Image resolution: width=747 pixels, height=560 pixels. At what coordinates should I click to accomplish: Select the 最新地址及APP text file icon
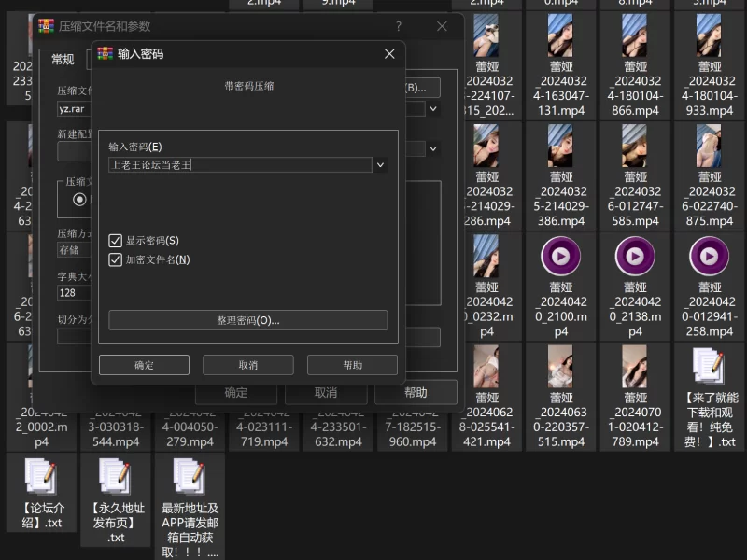coord(190,478)
